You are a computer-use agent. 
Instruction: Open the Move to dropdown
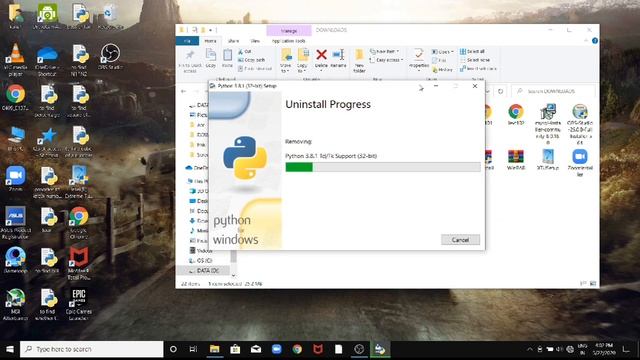pyautogui.click(x=286, y=61)
